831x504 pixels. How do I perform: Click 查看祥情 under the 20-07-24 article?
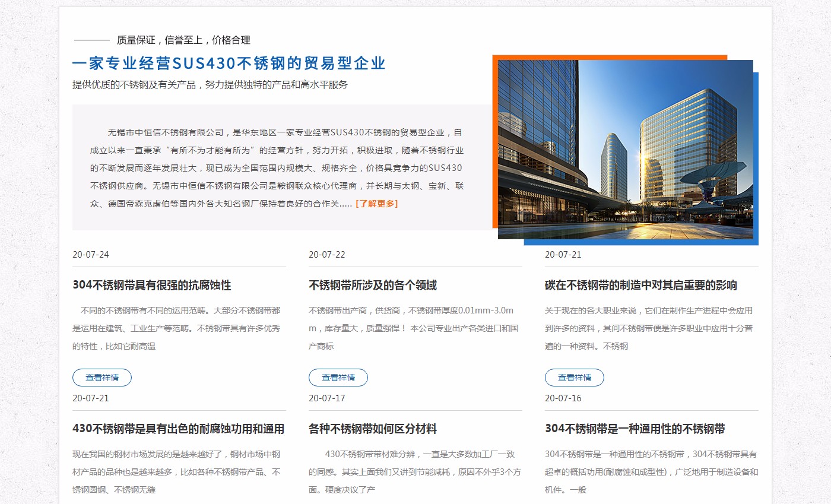coord(102,378)
